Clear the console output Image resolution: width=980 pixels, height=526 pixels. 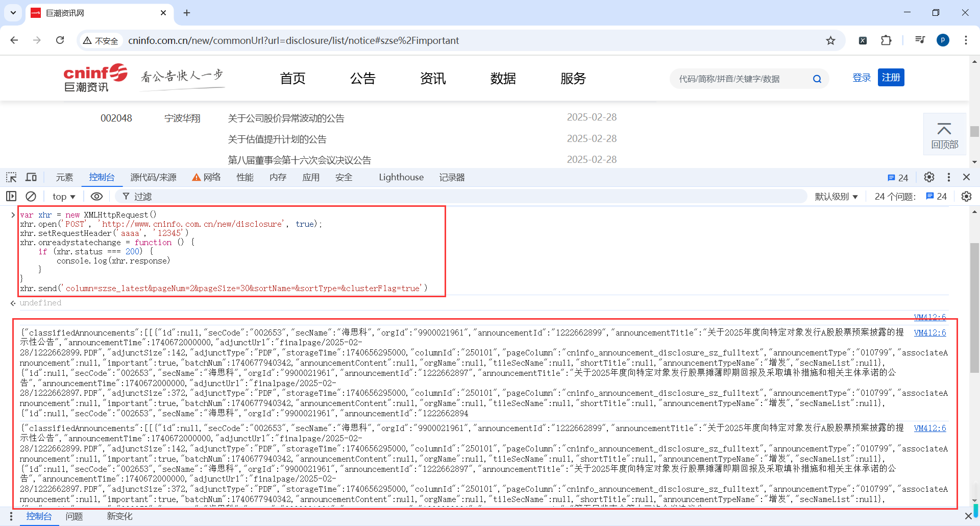(31, 196)
